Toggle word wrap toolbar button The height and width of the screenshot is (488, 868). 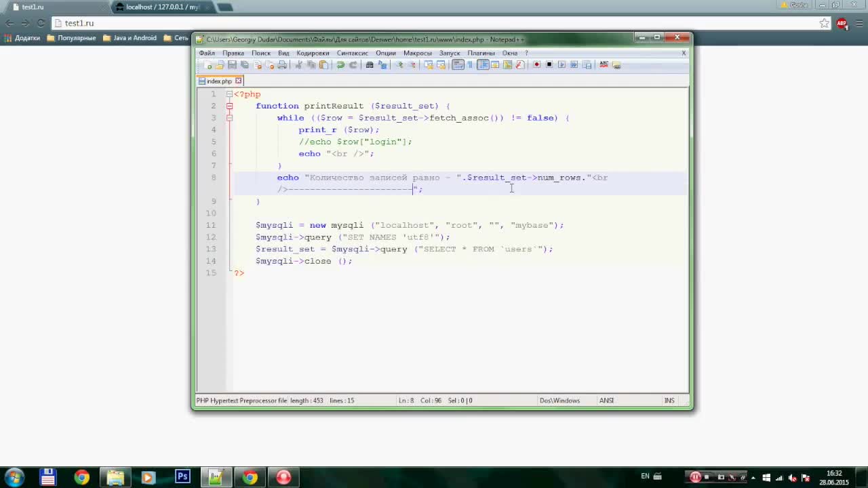pyautogui.click(x=458, y=65)
